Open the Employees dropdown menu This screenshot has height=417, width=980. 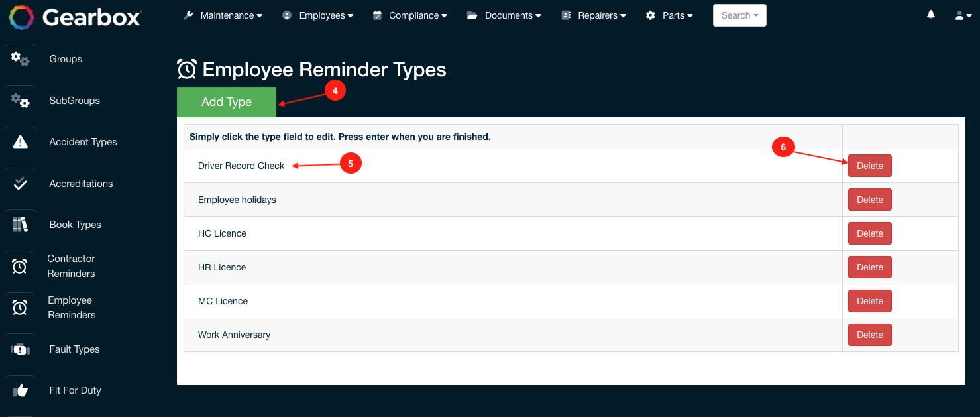[318, 15]
